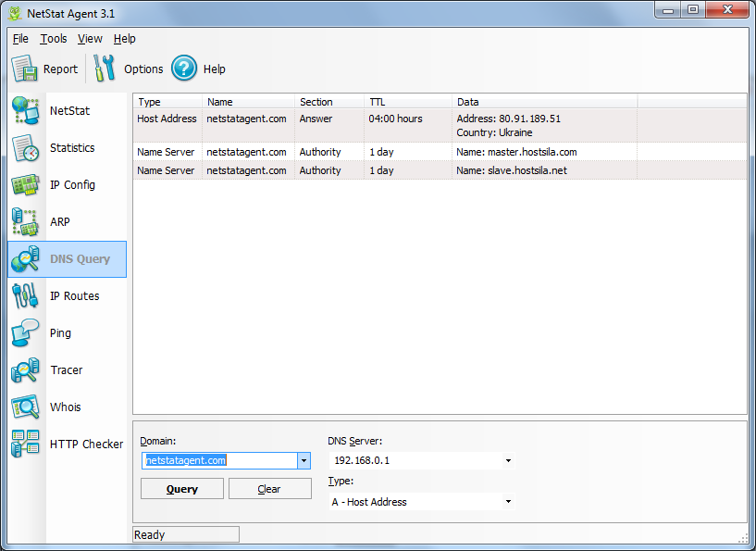Click the IP Config sidebar label
This screenshot has height=551, width=756.
pos(72,185)
